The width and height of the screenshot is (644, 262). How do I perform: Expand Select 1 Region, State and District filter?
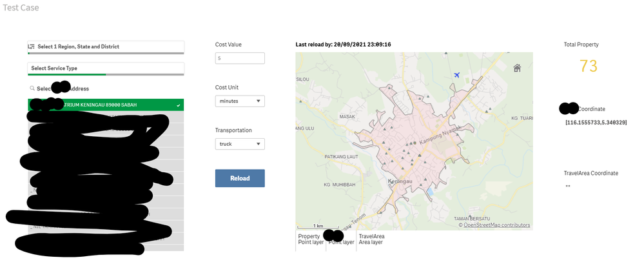click(x=106, y=47)
